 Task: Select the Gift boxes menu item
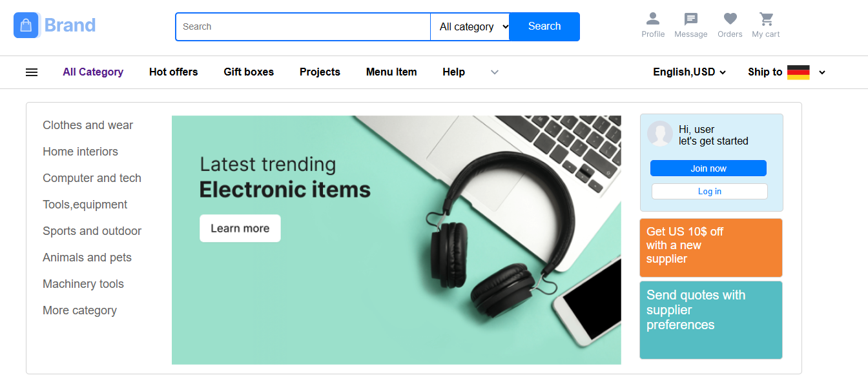249,72
